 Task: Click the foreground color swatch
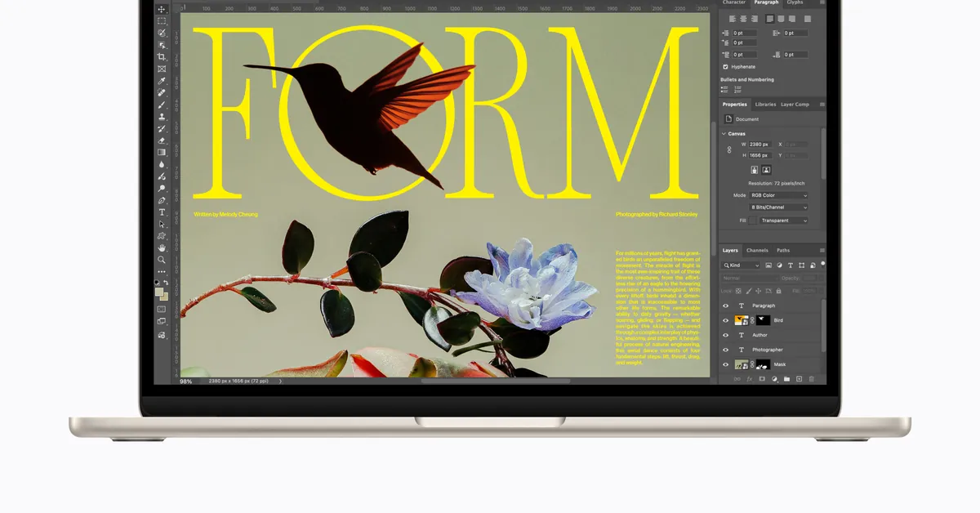pyautogui.click(x=159, y=292)
